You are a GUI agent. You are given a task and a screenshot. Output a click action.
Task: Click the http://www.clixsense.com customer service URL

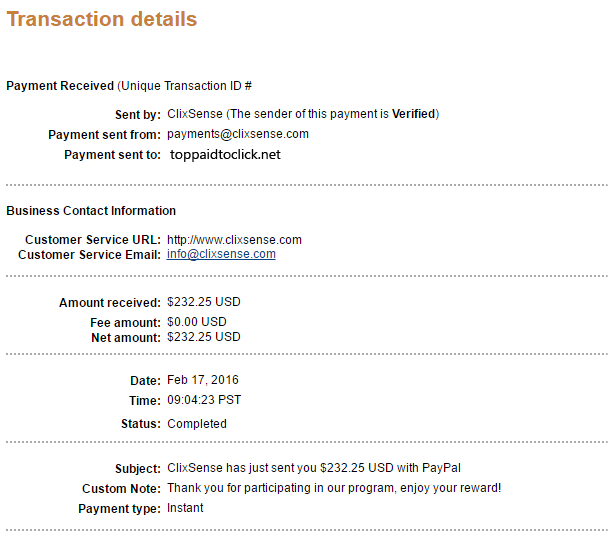234,240
